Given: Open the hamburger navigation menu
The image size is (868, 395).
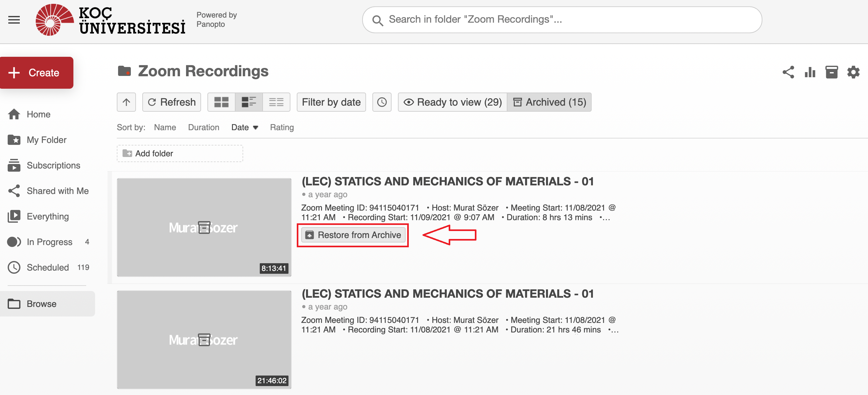Looking at the screenshot, I should click(x=14, y=20).
